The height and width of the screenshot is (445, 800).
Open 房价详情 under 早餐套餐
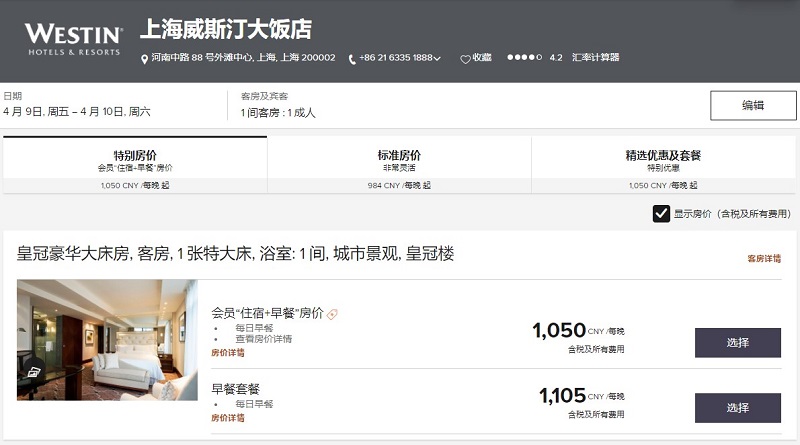pyautogui.click(x=228, y=417)
